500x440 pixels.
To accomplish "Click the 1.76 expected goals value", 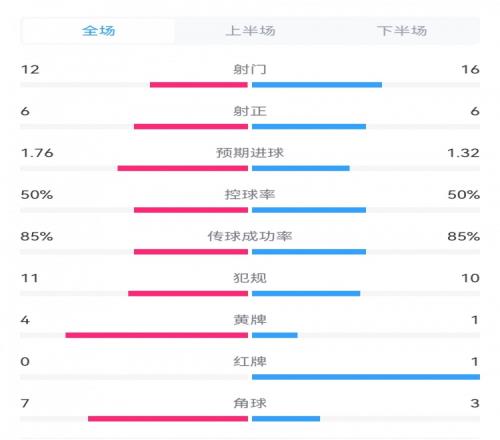I will click(37, 153).
